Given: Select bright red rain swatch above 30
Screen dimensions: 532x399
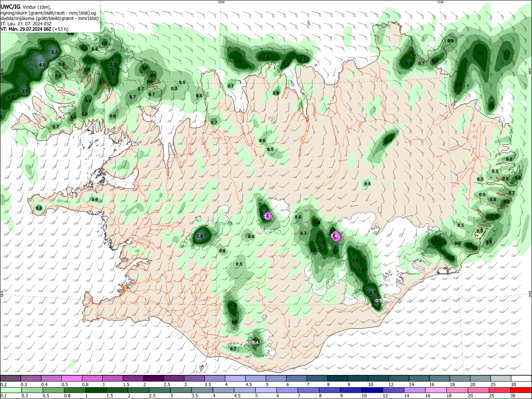Looking at the screenshot, I should (522, 390).
